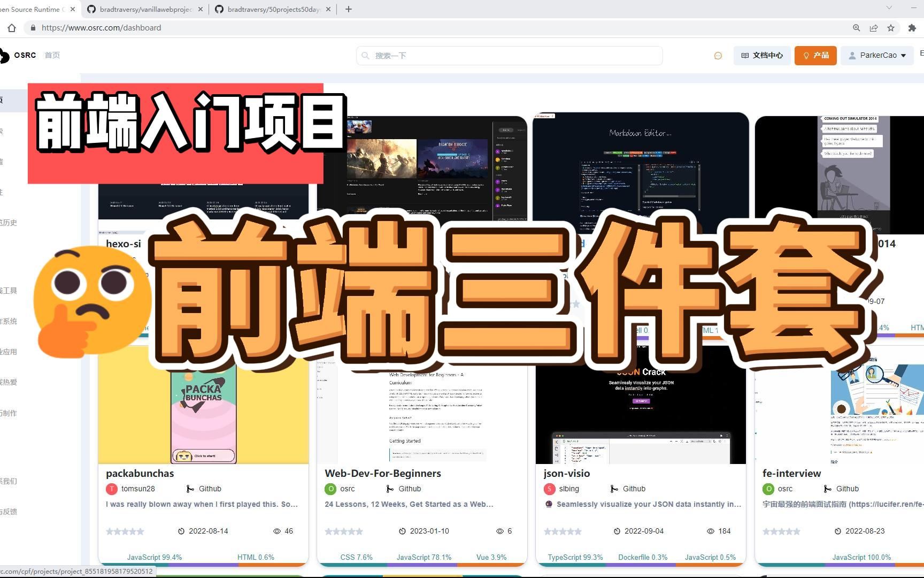Close the Open Source Runtime tab
The width and height of the screenshot is (924, 578).
tap(73, 9)
